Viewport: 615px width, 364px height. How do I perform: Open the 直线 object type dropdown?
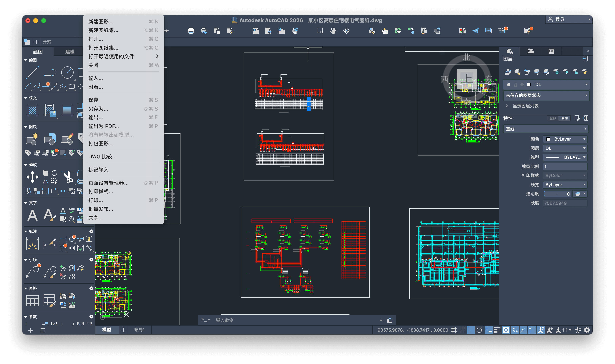coord(546,129)
